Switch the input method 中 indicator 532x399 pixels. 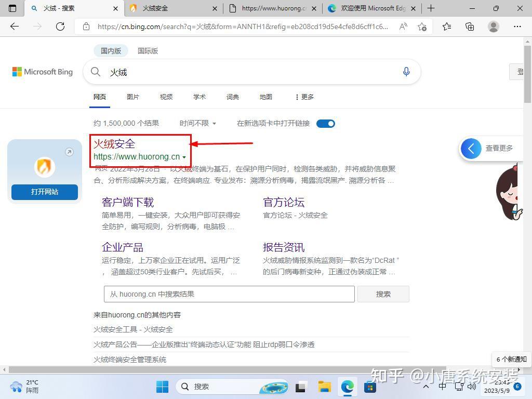[x=442, y=387]
